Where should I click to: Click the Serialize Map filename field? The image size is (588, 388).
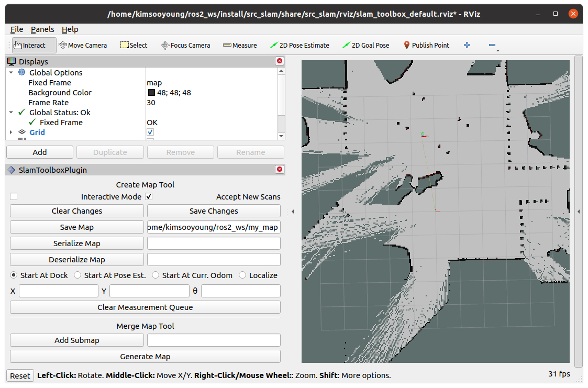pyautogui.click(x=214, y=243)
